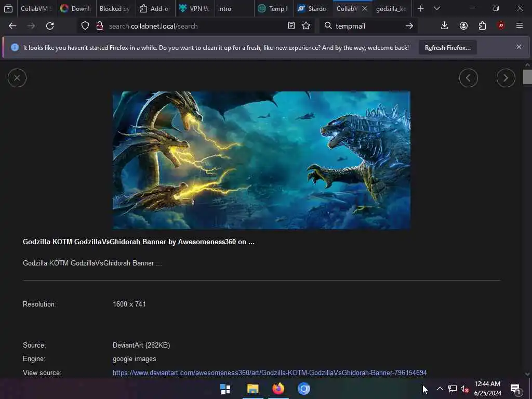Image resolution: width=532 pixels, height=399 pixels.
Task: Open the taskbar clock and date
Action: pos(487,389)
